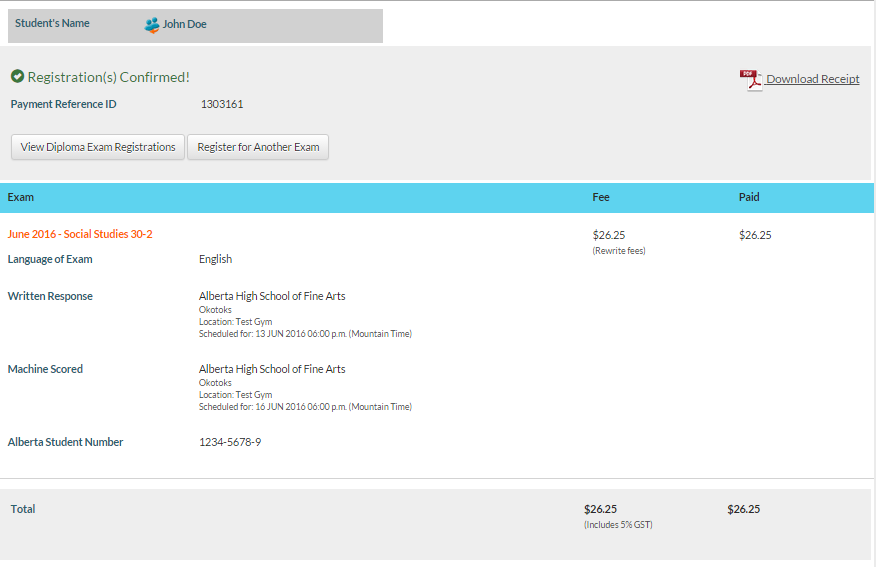
Task: Click payment reference number 1303161
Action: click(222, 104)
